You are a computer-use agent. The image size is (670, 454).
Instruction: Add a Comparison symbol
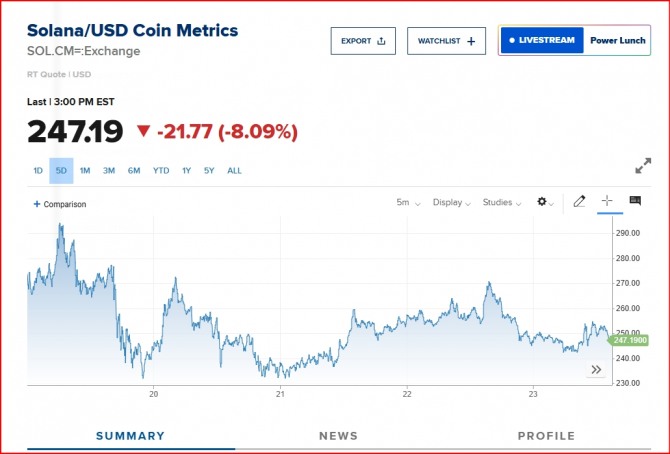60,204
